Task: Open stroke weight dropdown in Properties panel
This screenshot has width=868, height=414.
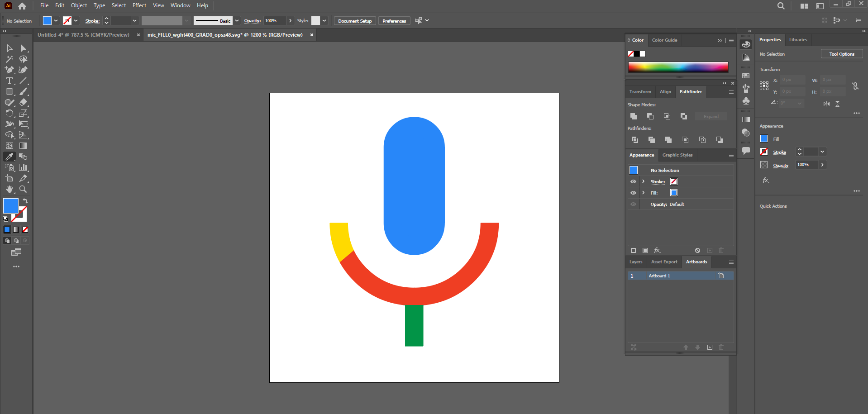Action: [822, 152]
